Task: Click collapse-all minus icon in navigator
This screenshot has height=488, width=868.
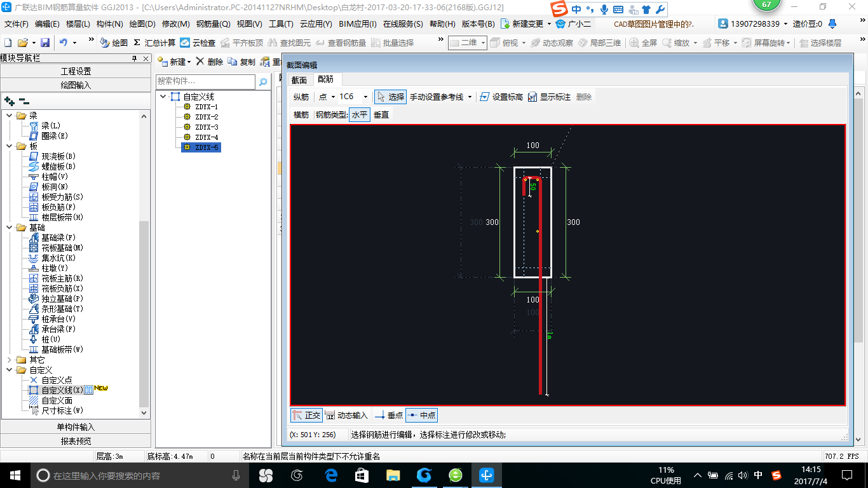Action: (x=24, y=100)
